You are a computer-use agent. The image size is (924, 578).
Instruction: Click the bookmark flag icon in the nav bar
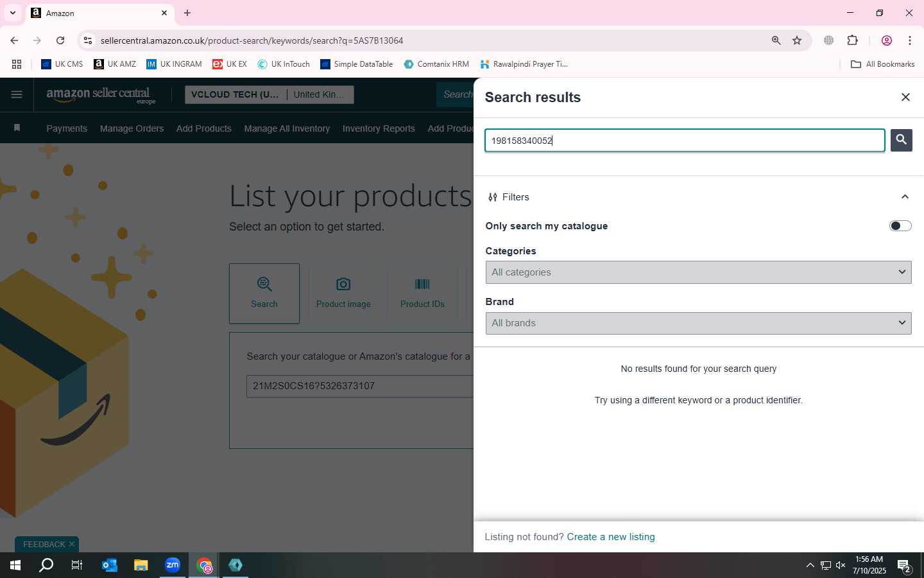pos(17,128)
